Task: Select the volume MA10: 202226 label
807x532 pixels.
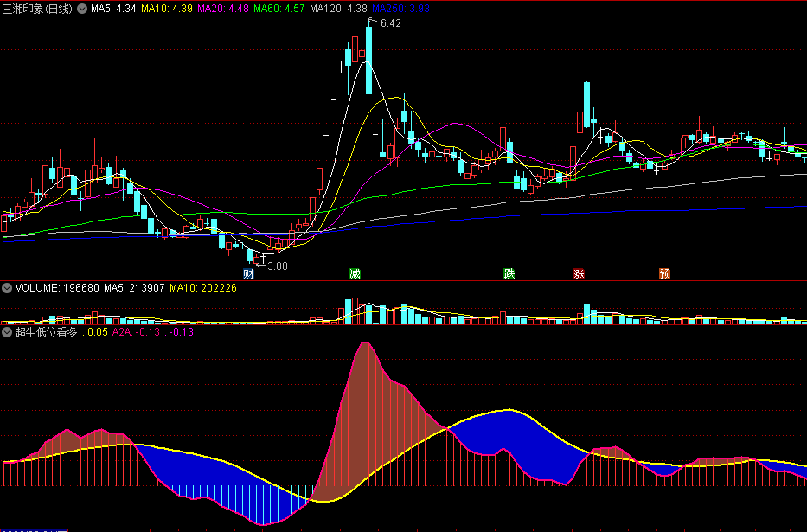Action: tap(203, 288)
